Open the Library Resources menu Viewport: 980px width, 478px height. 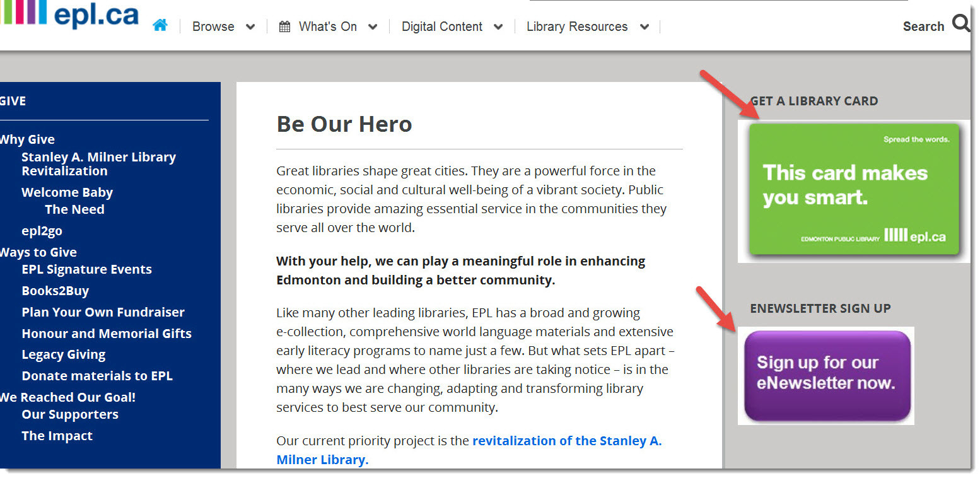click(x=577, y=26)
